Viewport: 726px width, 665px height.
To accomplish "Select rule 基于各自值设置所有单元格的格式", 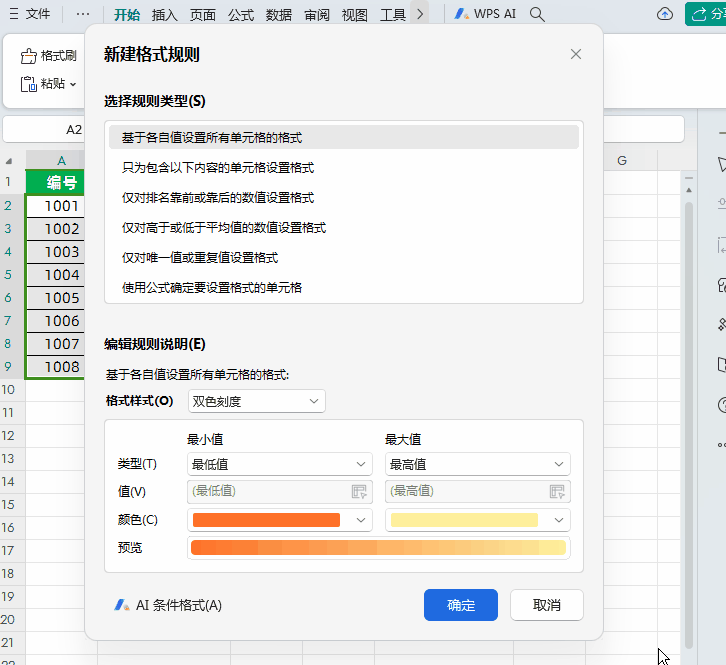I will pos(344,137).
